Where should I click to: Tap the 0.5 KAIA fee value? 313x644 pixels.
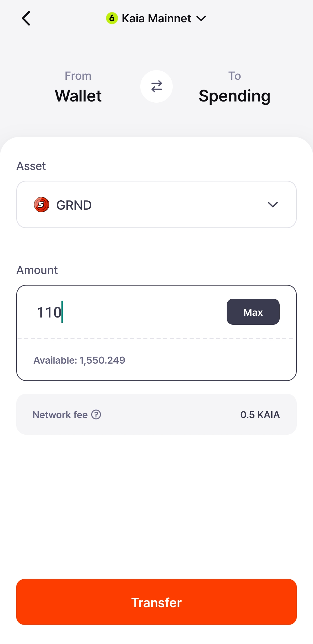tap(260, 415)
